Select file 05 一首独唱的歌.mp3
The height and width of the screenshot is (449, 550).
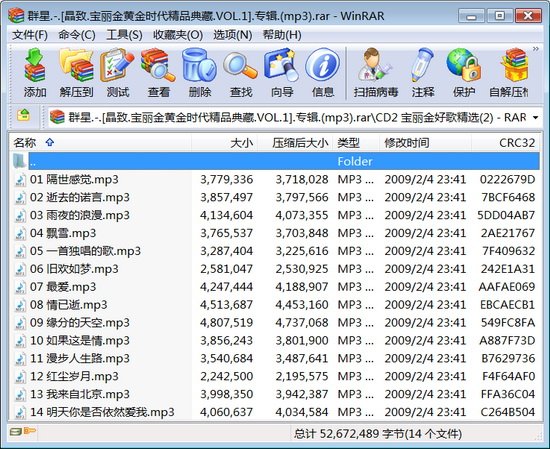[275, 251]
